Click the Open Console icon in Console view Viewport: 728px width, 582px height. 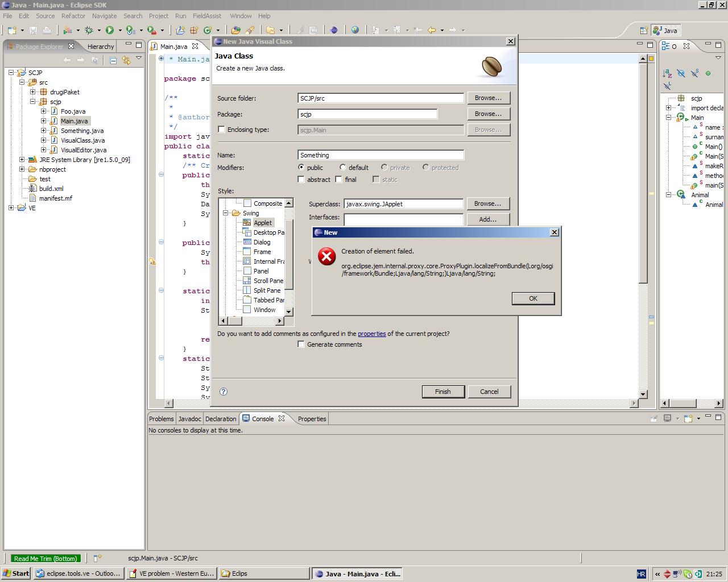688,419
